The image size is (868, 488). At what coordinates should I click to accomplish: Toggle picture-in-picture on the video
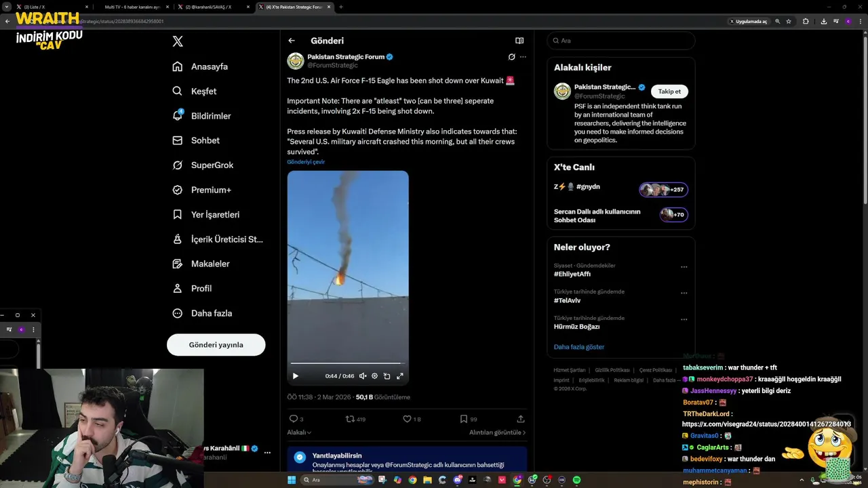pyautogui.click(x=387, y=375)
